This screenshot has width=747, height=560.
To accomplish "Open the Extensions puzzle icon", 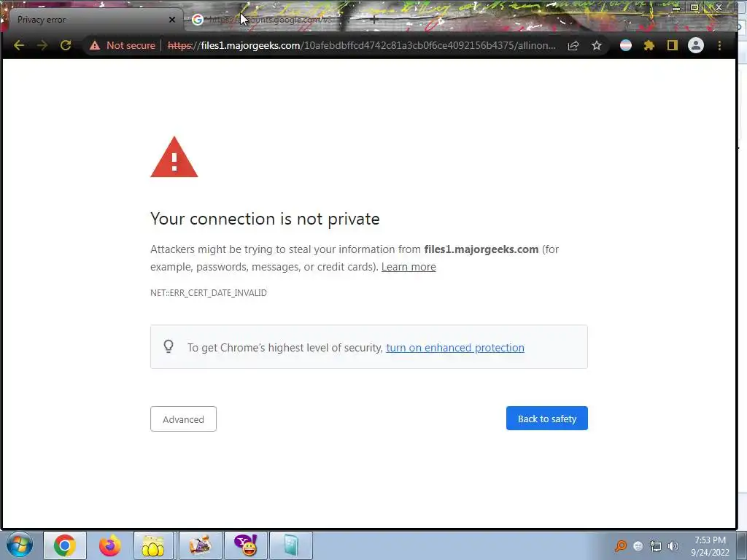I will [649, 45].
